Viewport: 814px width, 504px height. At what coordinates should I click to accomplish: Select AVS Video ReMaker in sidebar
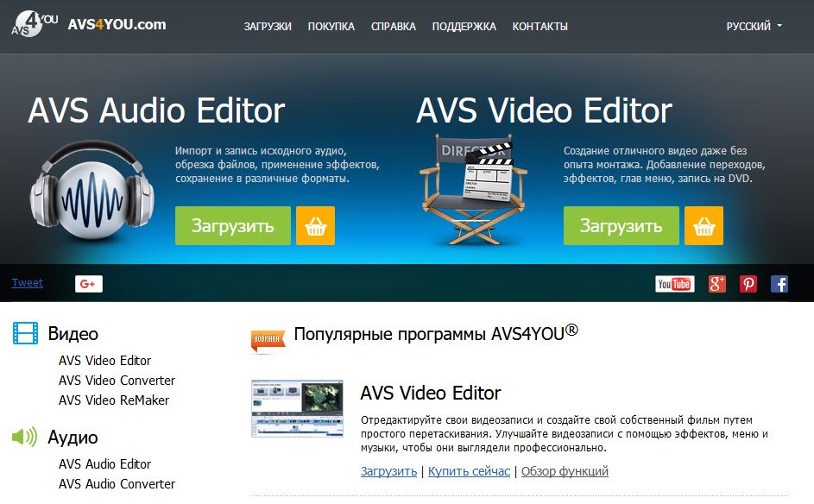click(x=114, y=400)
